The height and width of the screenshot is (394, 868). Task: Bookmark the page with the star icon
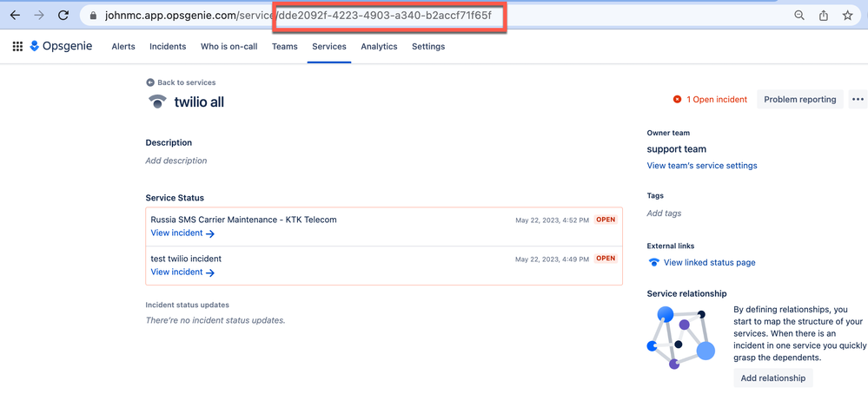[x=847, y=16]
